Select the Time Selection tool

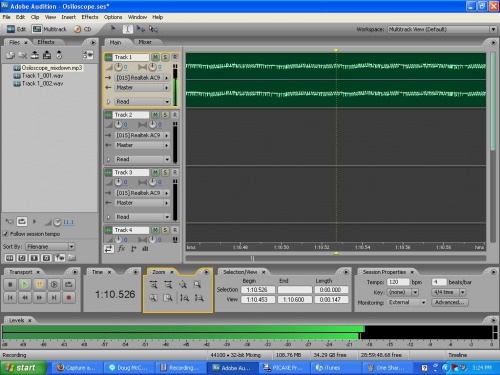[127, 29]
